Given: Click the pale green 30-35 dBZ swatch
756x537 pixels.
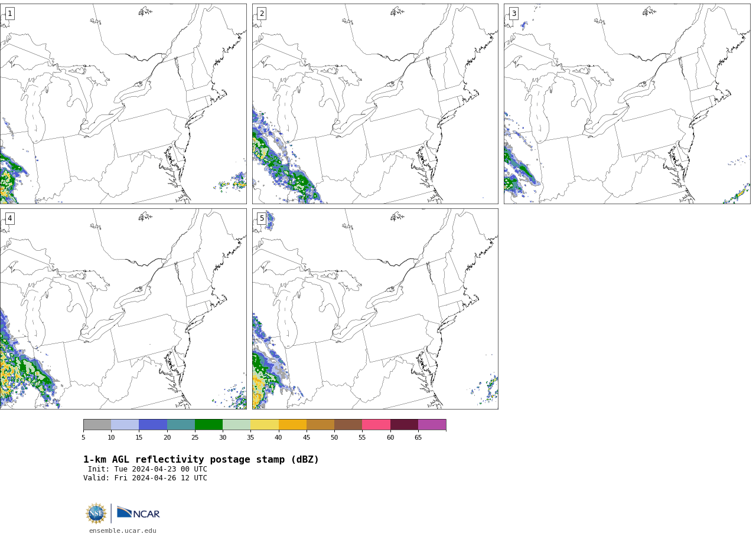Looking at the screenshot, I should pos(236,425).
